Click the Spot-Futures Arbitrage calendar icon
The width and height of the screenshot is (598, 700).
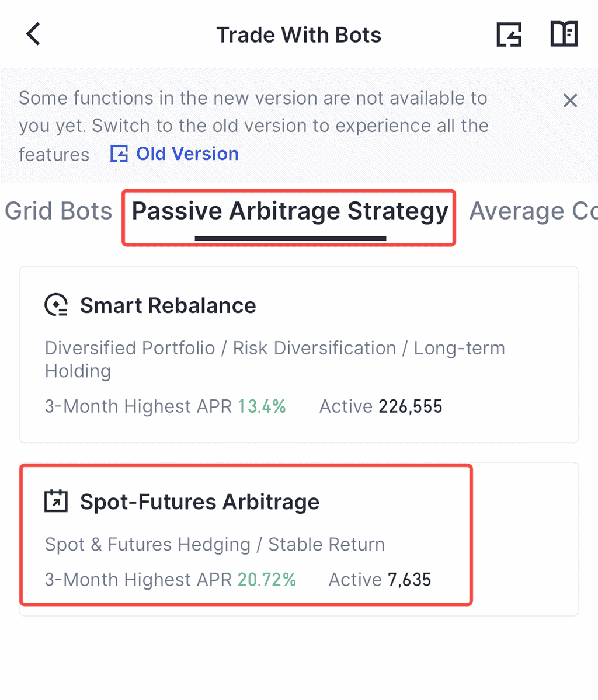coord(56,502)
